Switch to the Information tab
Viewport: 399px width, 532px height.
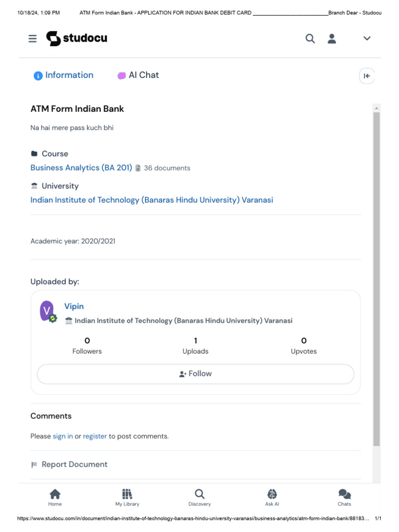(x=63, y=75)
